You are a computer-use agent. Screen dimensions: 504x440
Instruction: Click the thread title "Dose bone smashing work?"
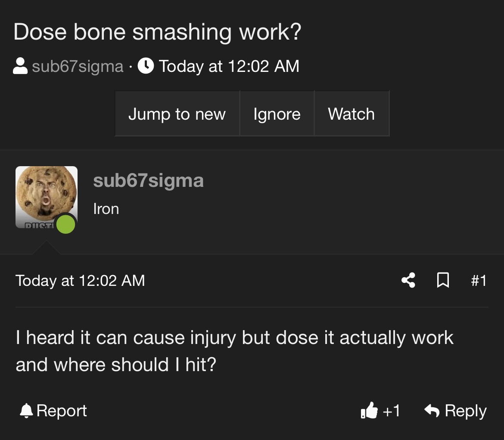point(158,32)
